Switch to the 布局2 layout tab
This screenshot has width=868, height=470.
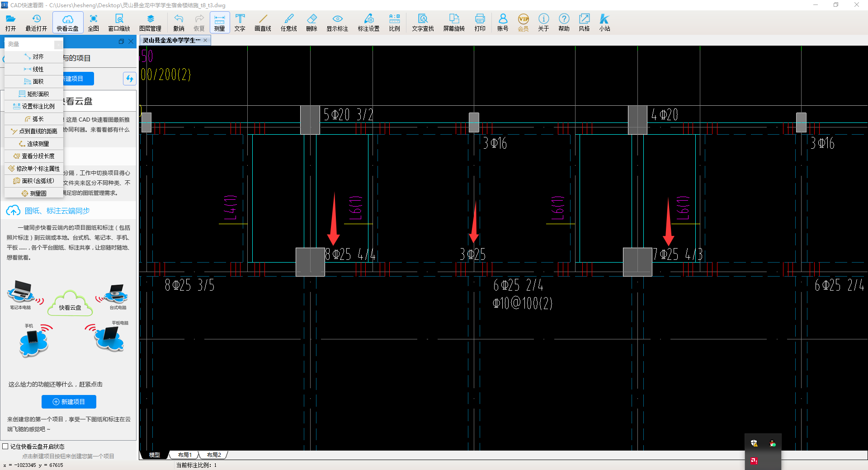pos(213,455)
